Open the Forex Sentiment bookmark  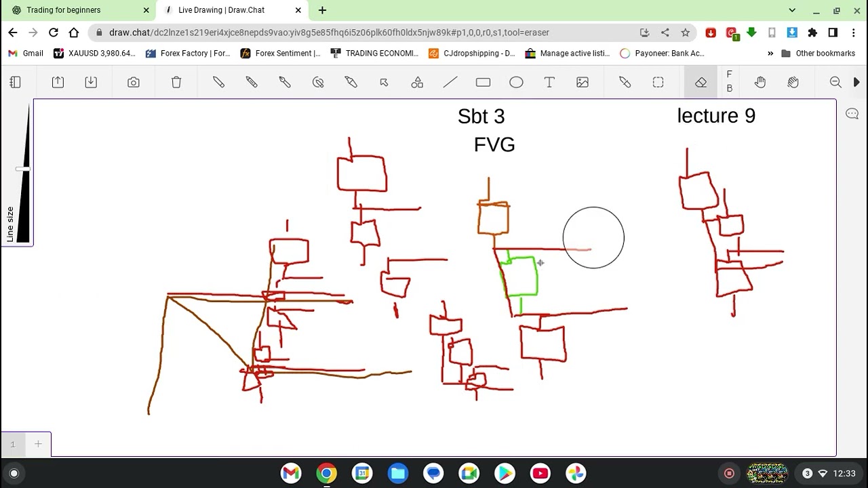click(281, 53)
